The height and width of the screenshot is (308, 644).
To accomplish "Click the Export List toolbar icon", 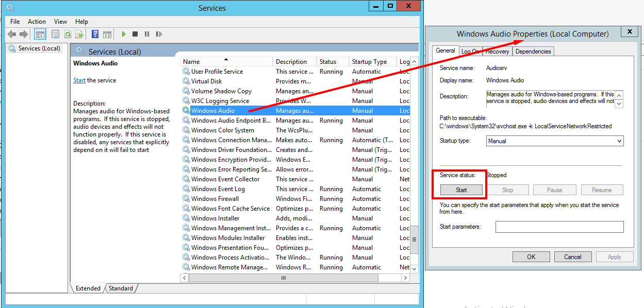I will coord(79,35).
